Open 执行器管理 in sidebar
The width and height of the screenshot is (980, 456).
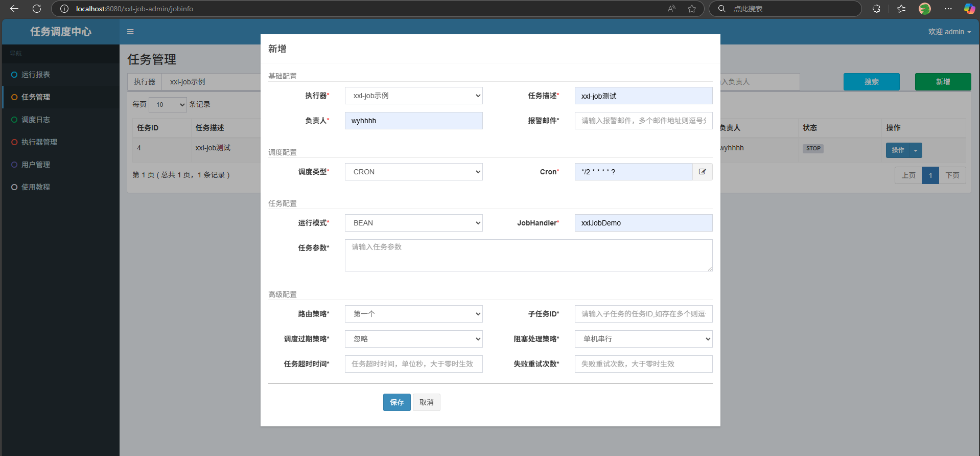tap(61, 142)
